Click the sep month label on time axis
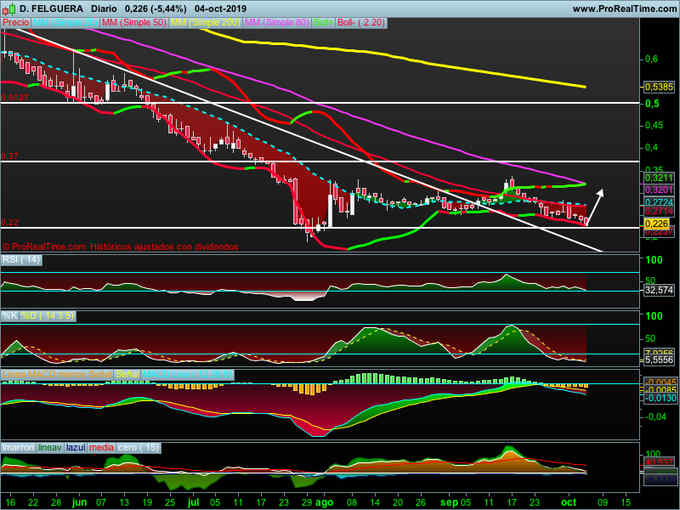This screenshot has height=510, width=680. coord(449,502)
